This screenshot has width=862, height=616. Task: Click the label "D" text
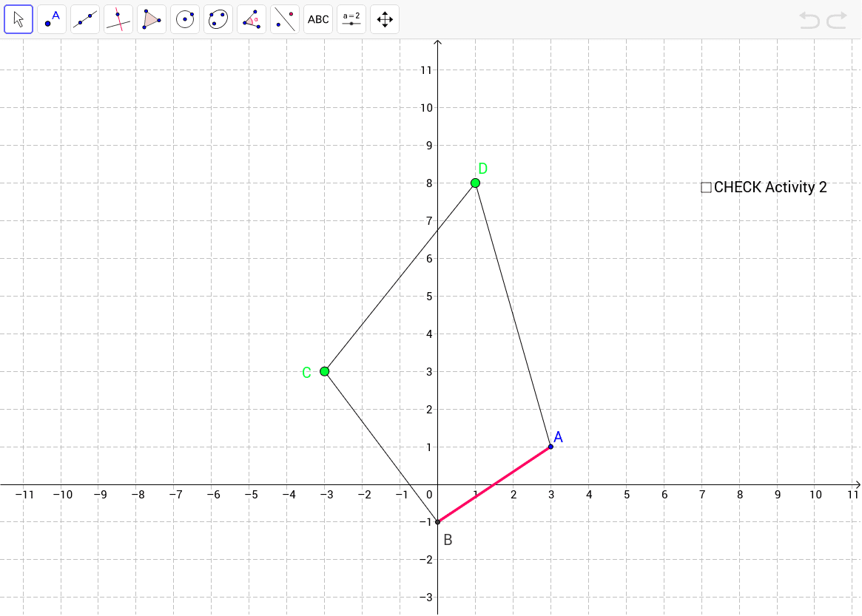pos(482,168)
